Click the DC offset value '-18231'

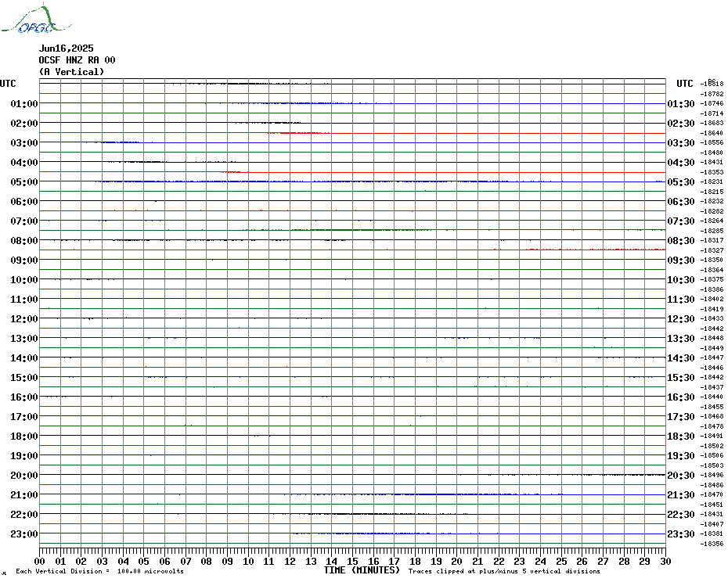tap(712, 182)
